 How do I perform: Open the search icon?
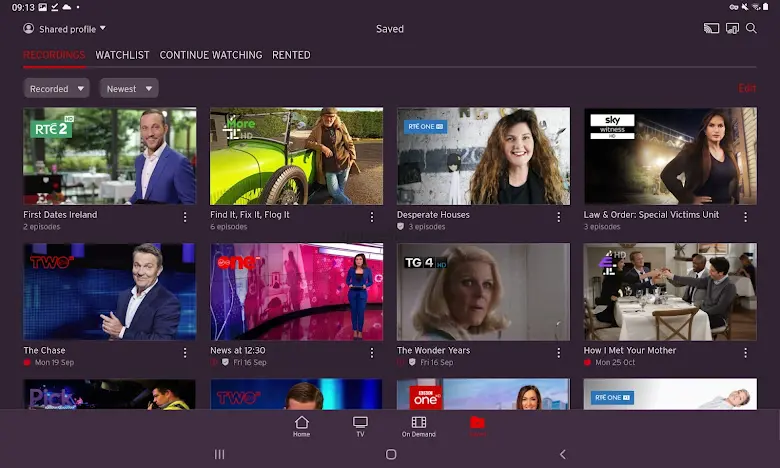pos(751,28)
